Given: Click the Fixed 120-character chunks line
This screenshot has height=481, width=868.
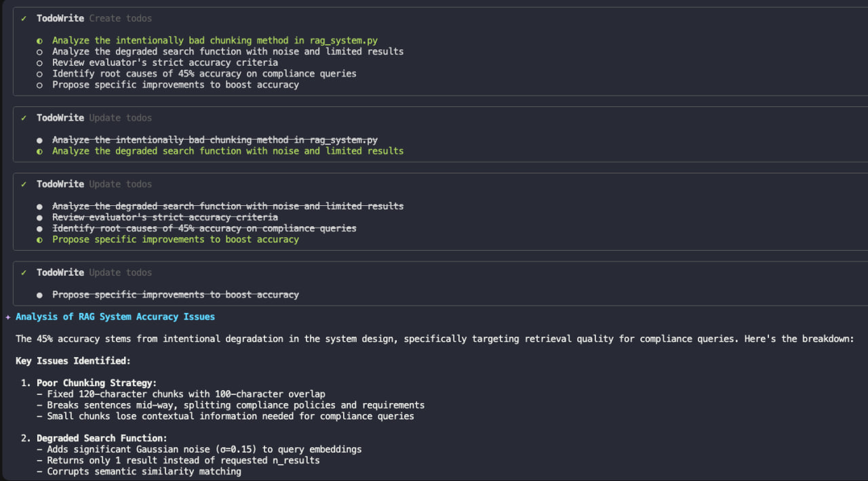Looking at the screenshot, I should [186, 394].
